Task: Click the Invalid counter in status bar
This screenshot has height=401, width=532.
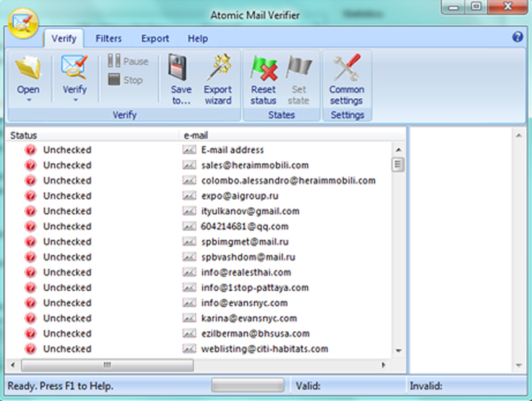Action: [x=426, y=386]
